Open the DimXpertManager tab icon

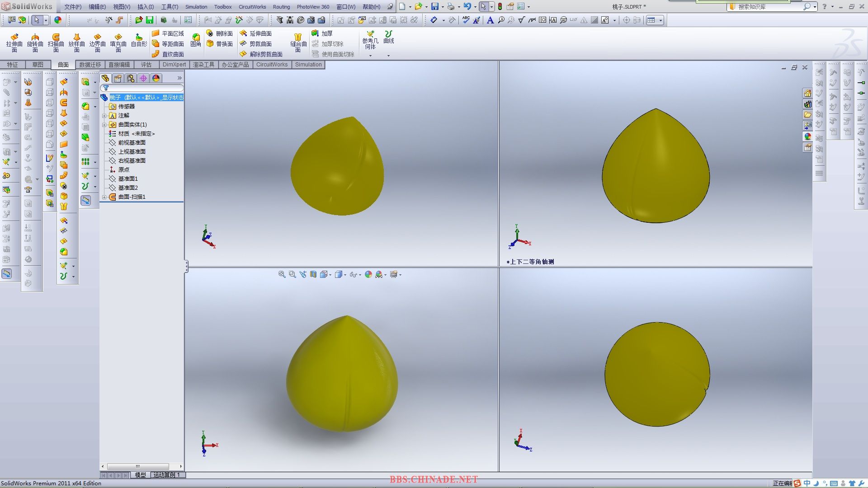pos(143,78)
